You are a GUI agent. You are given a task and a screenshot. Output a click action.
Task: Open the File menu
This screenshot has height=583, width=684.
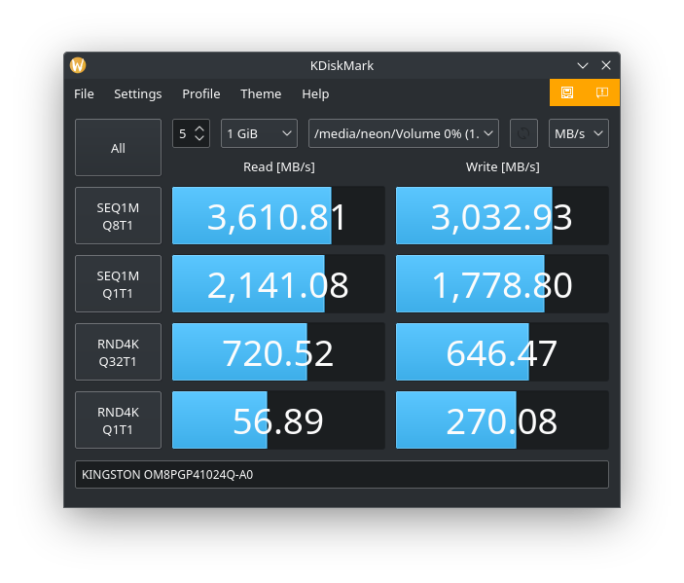84,94
